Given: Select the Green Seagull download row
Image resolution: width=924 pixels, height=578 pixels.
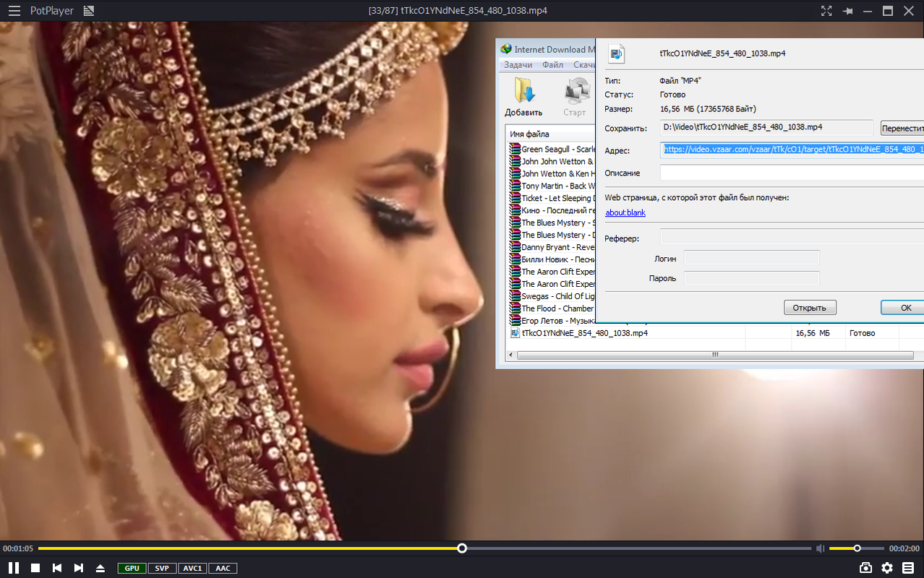Looking at the screenshot, I should click(x=552, y=150).
